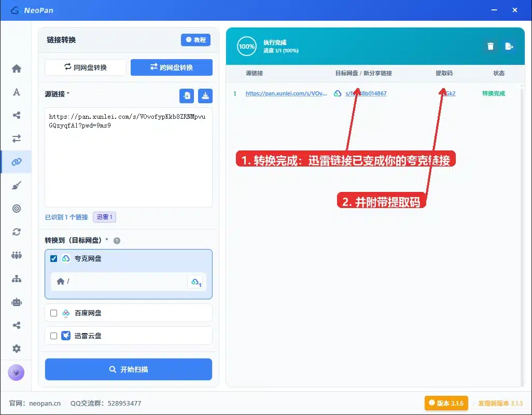Open the group users sidebar icon

point(16,255)
